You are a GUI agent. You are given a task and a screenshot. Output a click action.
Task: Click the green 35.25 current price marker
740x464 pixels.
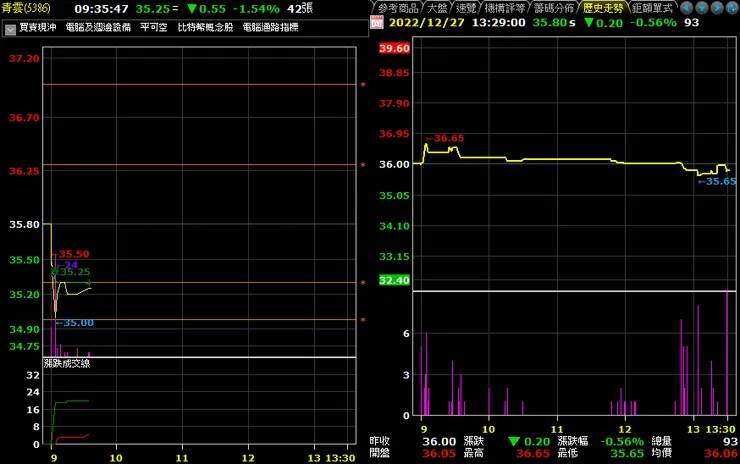74,272
